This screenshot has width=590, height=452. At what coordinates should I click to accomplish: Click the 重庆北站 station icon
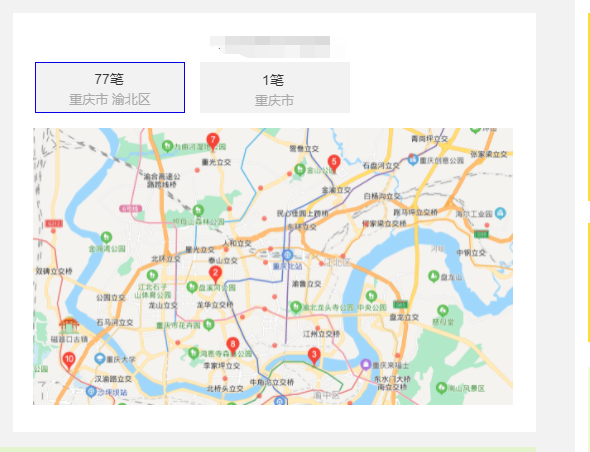pyautogui.click(x=287, y=255)
